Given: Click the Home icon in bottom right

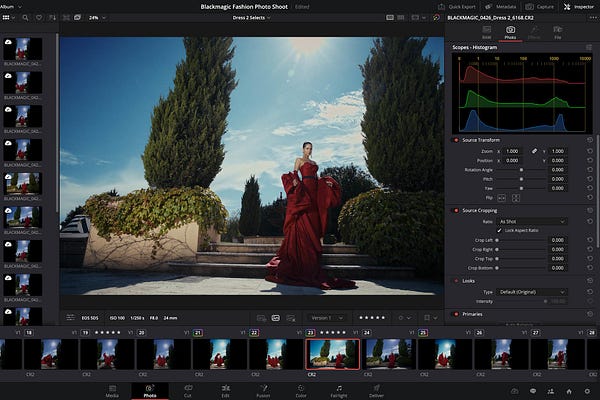Looking at the screenshot, I should [568, 390].
